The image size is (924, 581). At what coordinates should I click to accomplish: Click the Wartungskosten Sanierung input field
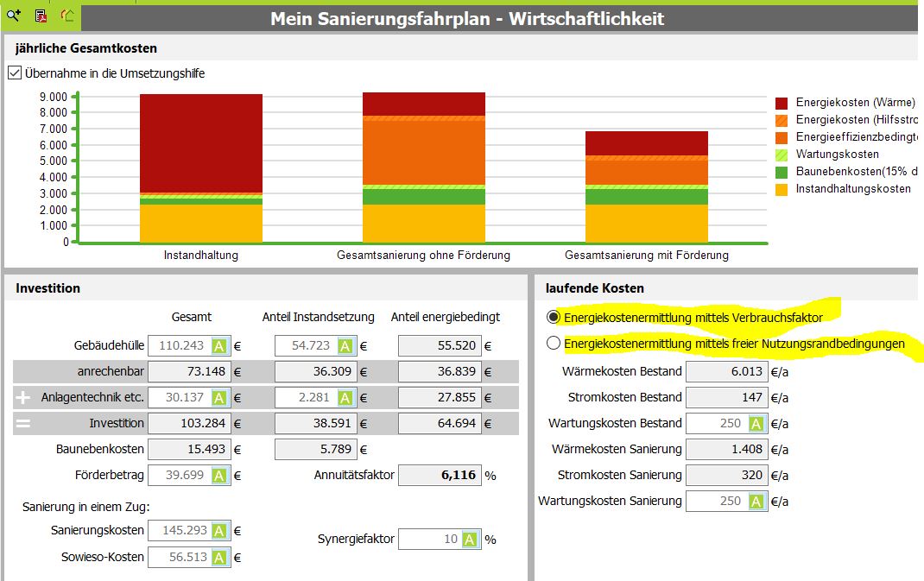pyautogui.click(x=727, y=502)
